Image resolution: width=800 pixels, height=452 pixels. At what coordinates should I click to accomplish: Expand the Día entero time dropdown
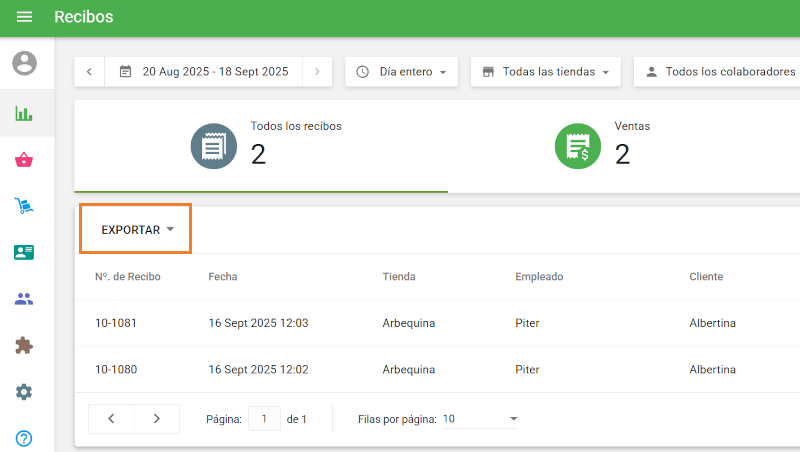(x=401, y=72)
